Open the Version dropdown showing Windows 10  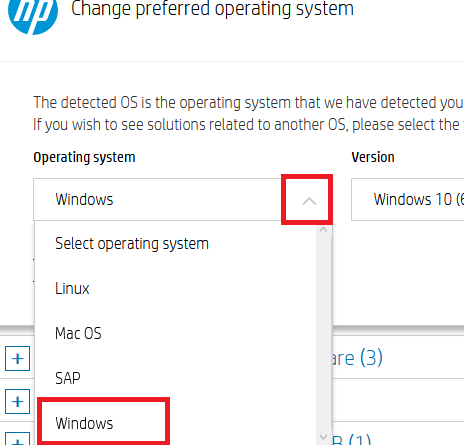point(407,199)
